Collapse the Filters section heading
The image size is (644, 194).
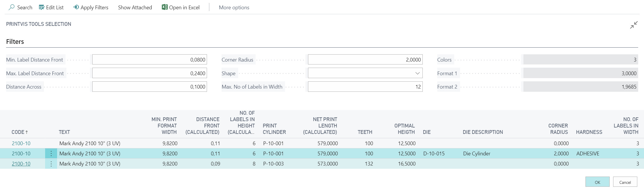(x=15, y=42)
